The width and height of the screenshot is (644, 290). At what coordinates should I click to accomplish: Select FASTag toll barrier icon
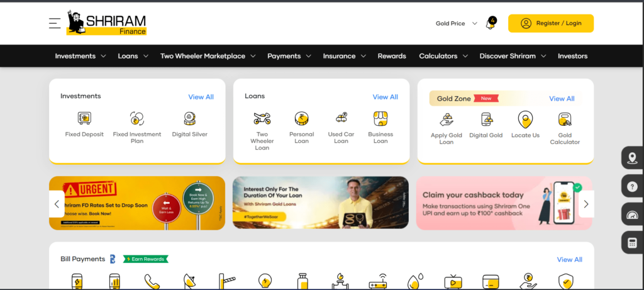click(x=227, y=281)
